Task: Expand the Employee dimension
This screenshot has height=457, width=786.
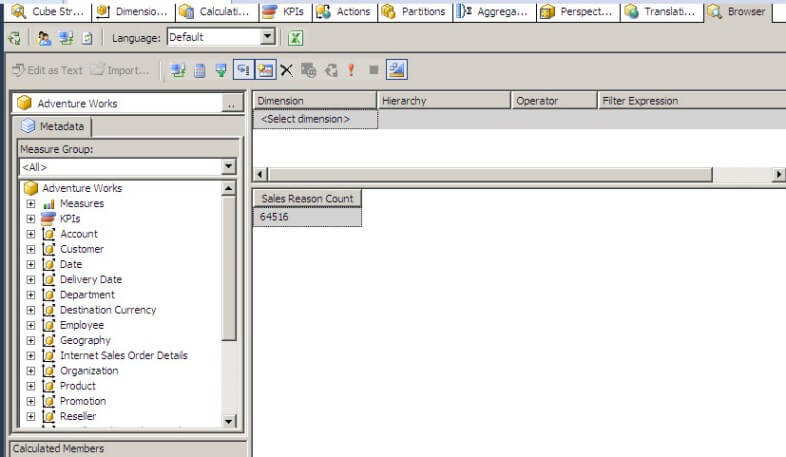Action: pos(31,325)
